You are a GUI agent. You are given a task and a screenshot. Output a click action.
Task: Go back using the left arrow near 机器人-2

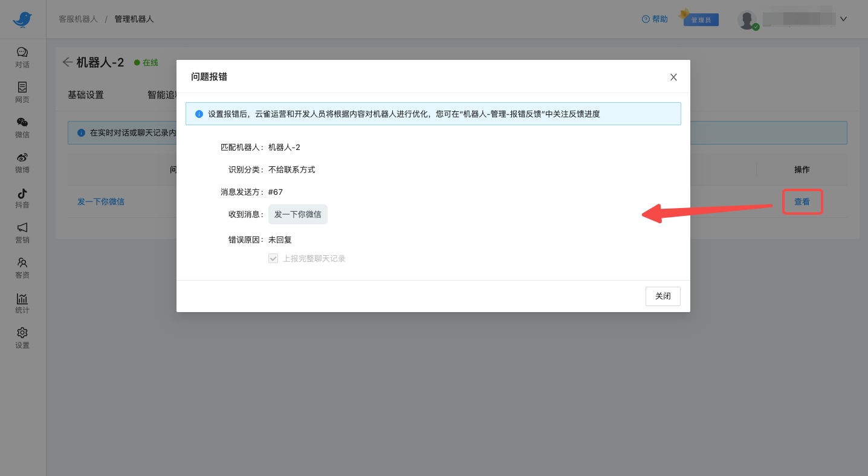point(68,62)
